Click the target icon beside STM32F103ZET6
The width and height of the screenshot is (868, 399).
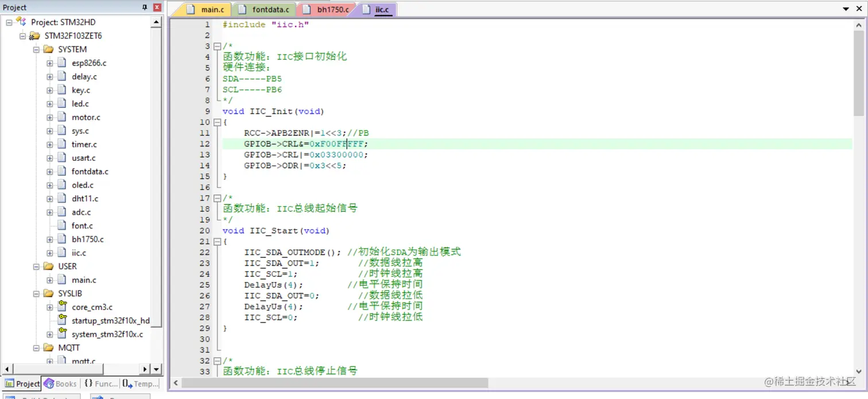click(34, 36)
